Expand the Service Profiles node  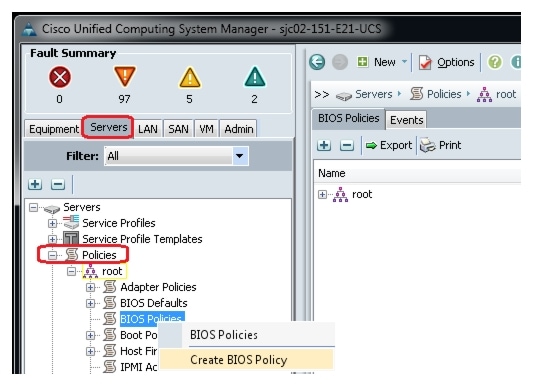52,223
